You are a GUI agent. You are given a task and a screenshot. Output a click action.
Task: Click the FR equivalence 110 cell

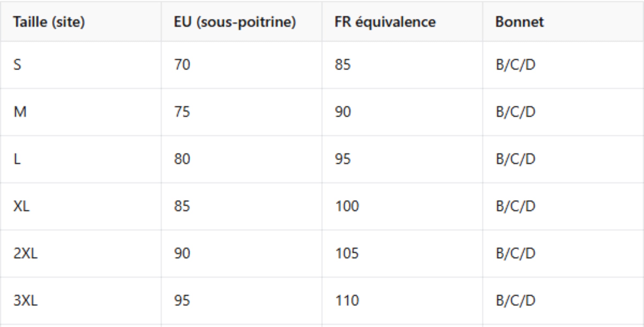tap(402, 301)
